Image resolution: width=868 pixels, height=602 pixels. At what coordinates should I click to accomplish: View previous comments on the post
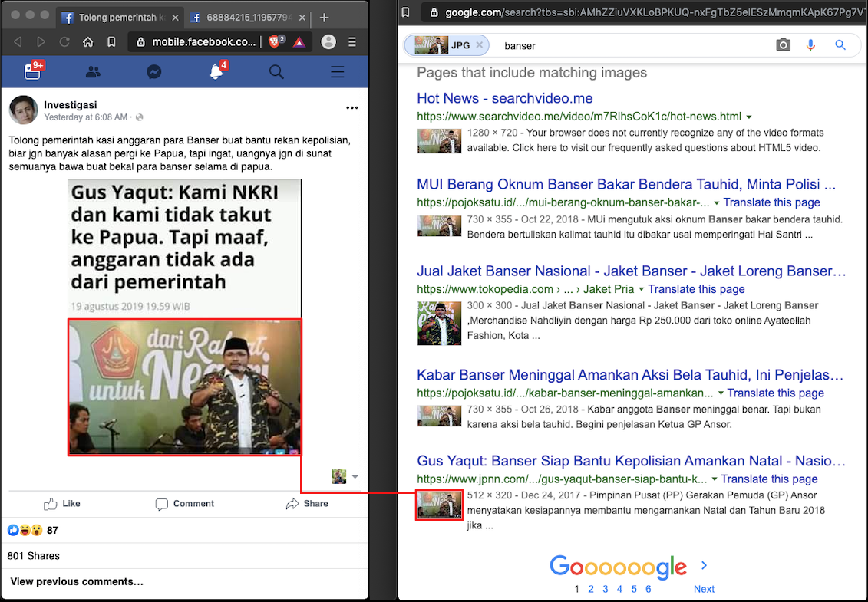pyautogui.click(x=77, y=581)
